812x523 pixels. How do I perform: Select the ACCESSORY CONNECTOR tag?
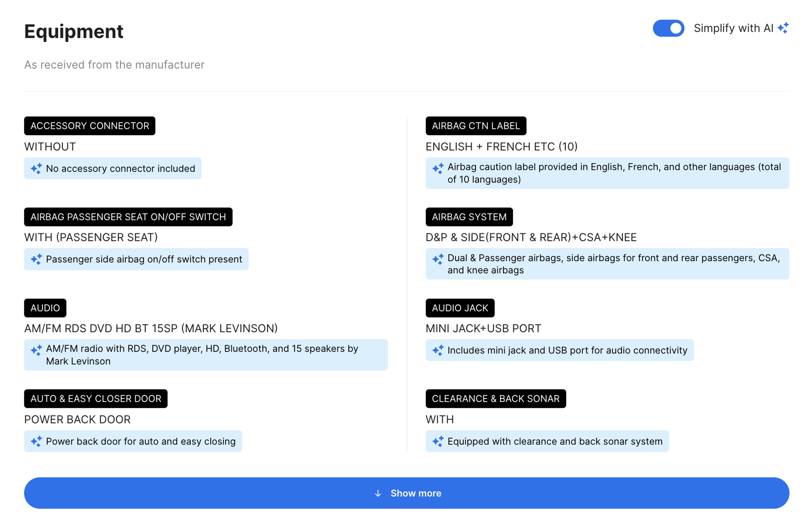click(x=90, y=126)
